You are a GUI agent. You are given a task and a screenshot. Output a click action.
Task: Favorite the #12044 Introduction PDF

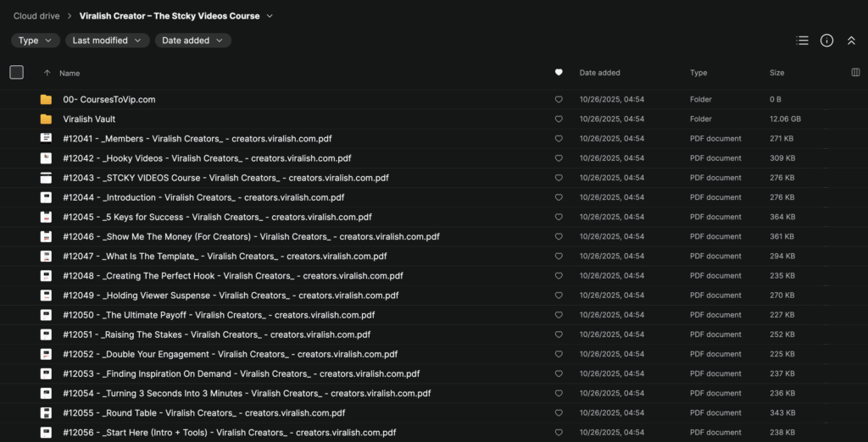[x=559, y=197]
